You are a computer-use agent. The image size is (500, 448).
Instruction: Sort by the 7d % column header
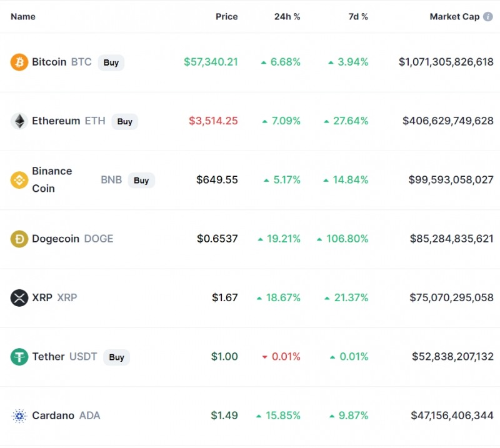click(358, 17)
